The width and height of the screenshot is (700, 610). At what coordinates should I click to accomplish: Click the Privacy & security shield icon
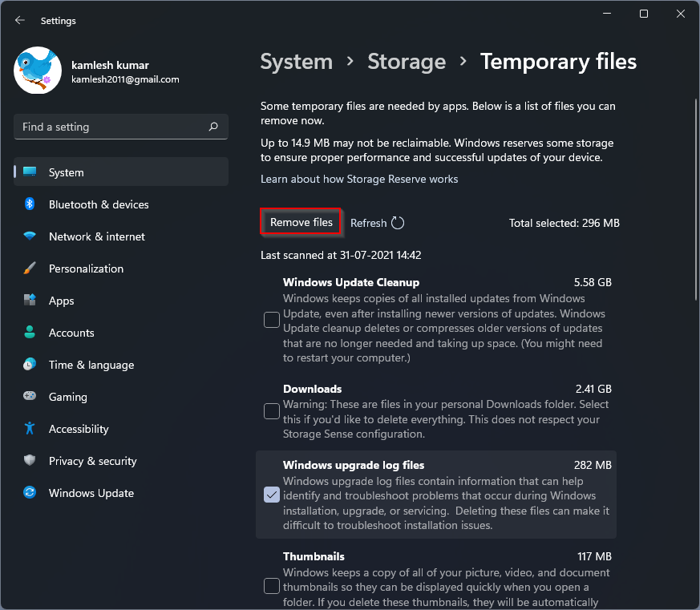tap(30, 461)
